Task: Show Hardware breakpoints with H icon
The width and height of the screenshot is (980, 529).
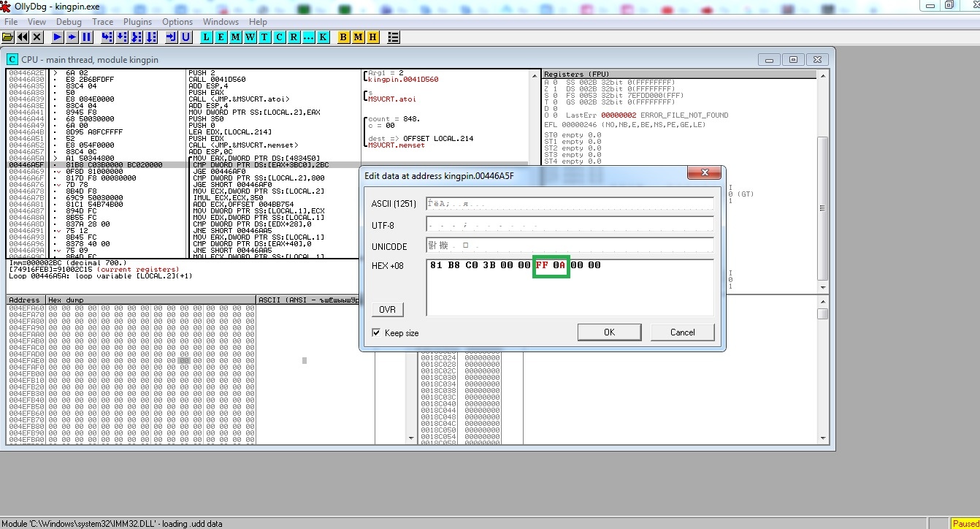Action: (x=372, y=37)
